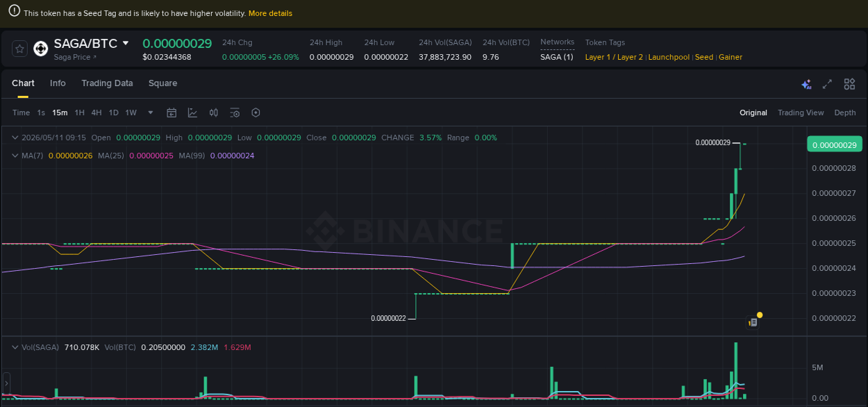Expand the left side panel arrow handle
This screenshot has height=407, width=868.
point(6,383)
